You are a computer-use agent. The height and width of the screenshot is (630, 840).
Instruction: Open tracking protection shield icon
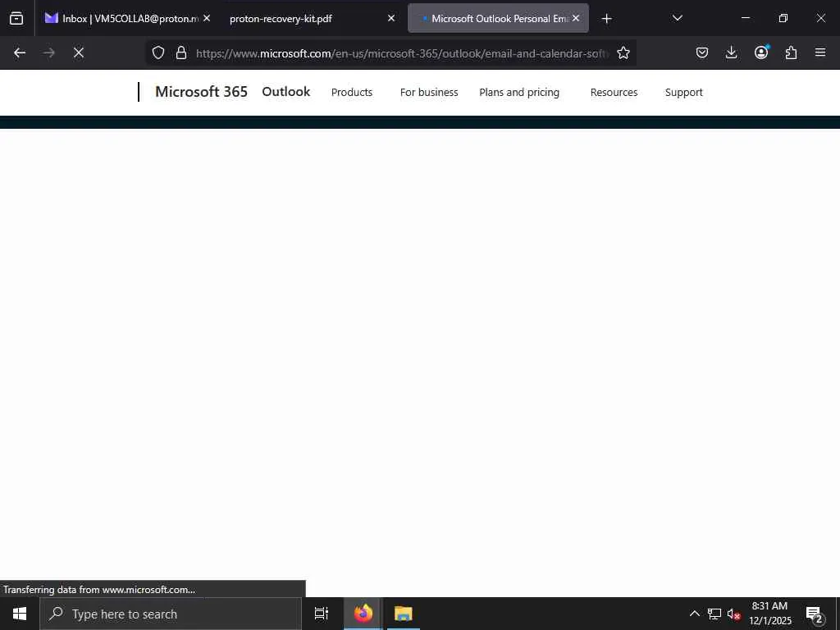pyautogui.click(x=158, y=52)
